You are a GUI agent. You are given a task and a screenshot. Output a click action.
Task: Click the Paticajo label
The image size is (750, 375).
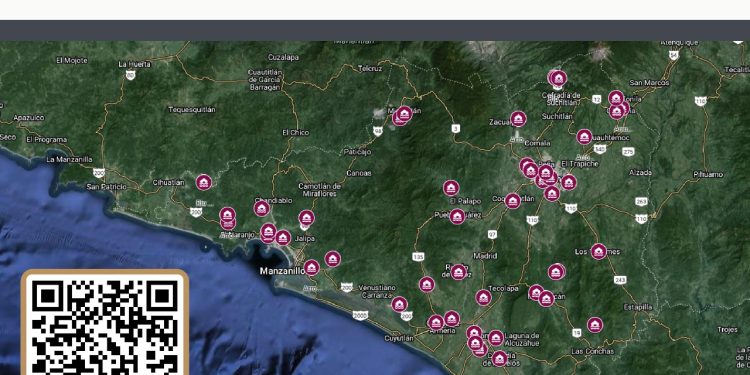[357, 152]
